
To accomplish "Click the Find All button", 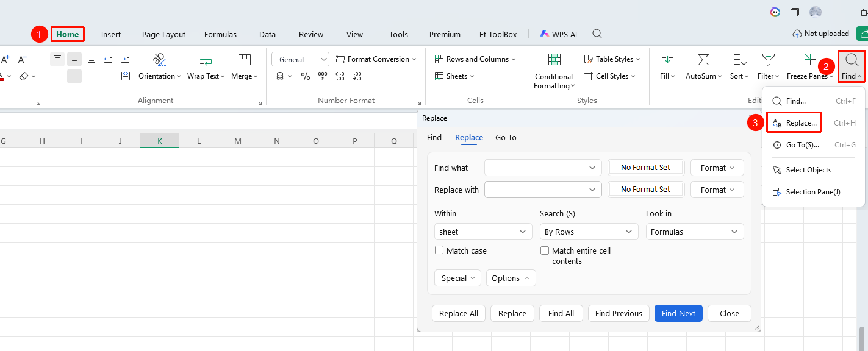I will tap(561, 313).
